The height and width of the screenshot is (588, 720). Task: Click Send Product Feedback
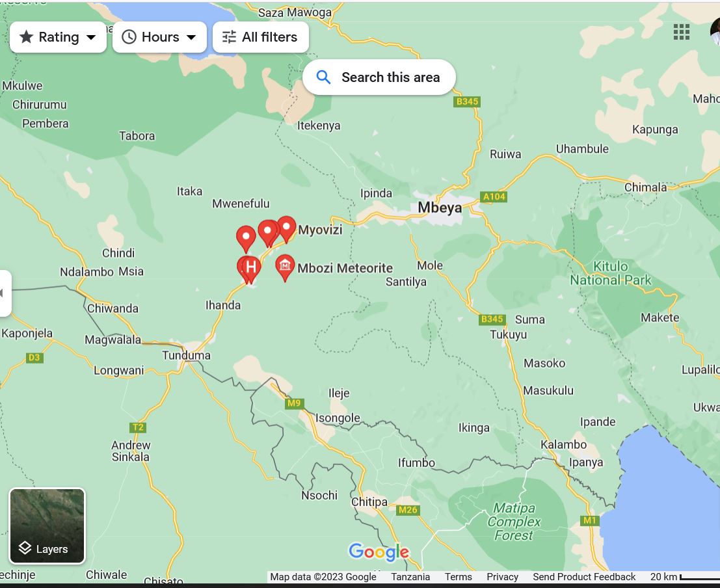(583, 577)
